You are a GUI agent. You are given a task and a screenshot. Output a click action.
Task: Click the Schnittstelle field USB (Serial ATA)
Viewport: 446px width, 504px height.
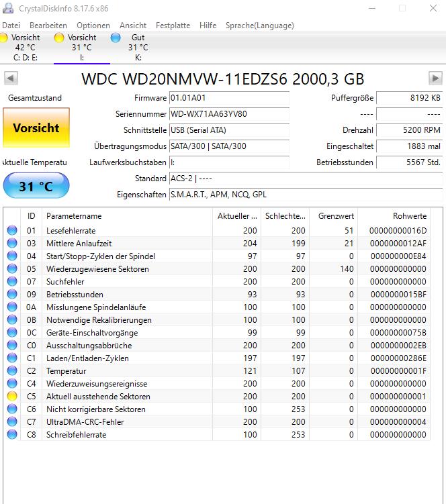(230, 130)
